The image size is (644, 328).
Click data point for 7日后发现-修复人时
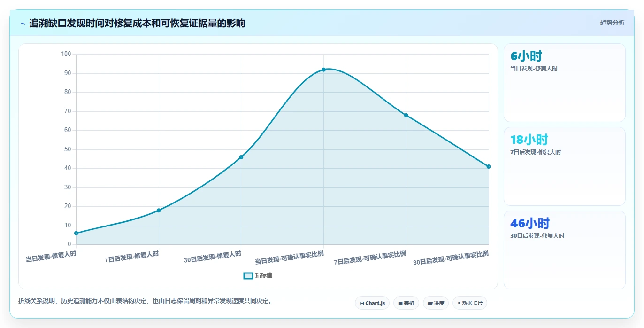pyautogui.click(x=159, y=211)
